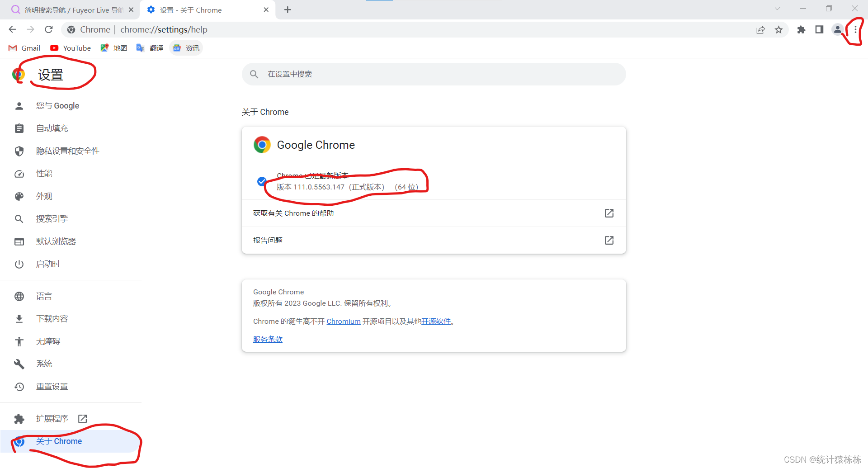This screenshot has width=868, height=468.
Task: Click the magnifier icon beside 搜索引擎
Action: click(19, 219)
